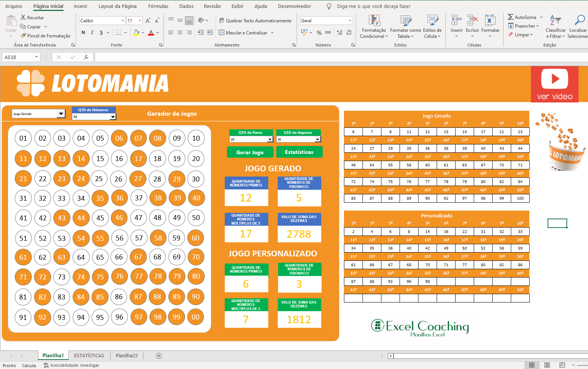Screen dimensions: 588x369
Task: Switch to ESTATÍSTICAS sheet tab
Action: [89, 355]
